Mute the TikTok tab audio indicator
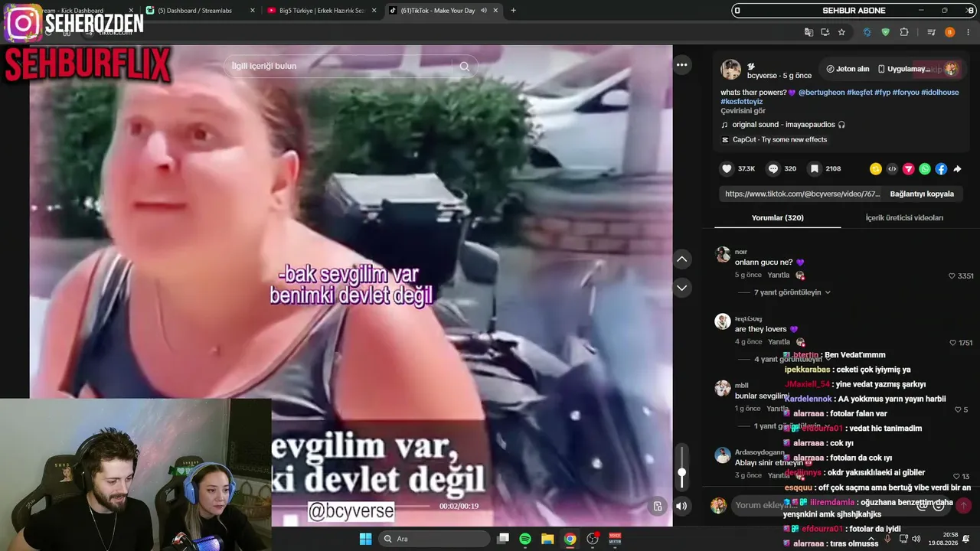Screen dimensions: 980x551 click(484, 11)
